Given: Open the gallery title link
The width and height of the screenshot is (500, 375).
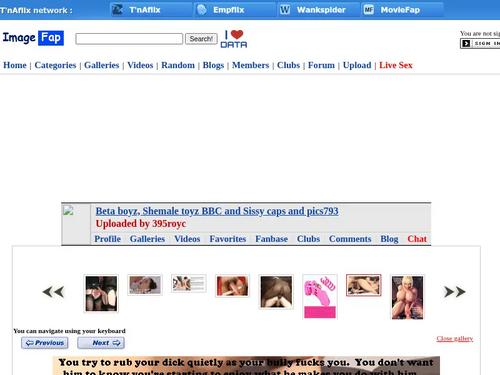Looking at the screenshot, I should pyautogui.click(x=217, y=211).
